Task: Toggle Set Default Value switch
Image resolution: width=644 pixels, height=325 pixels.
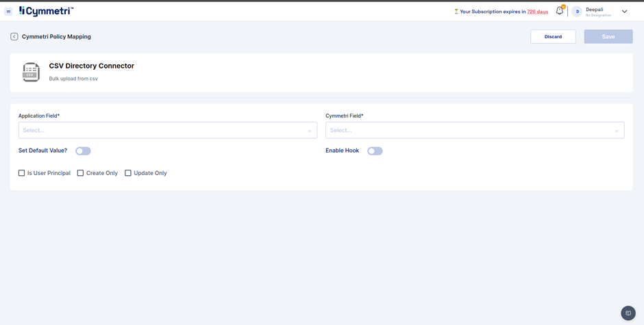Action: (83, 151)
